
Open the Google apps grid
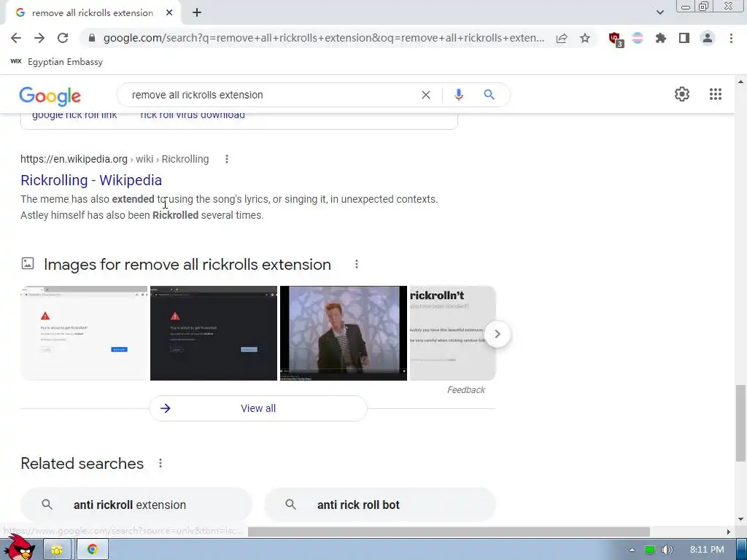[x=715, y=94]
